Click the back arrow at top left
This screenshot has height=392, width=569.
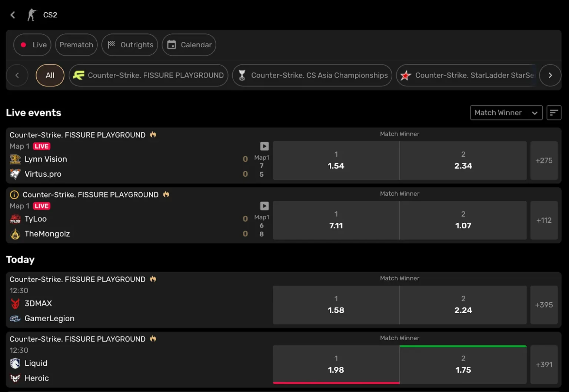pyautogui.click(x=13, y=15)
